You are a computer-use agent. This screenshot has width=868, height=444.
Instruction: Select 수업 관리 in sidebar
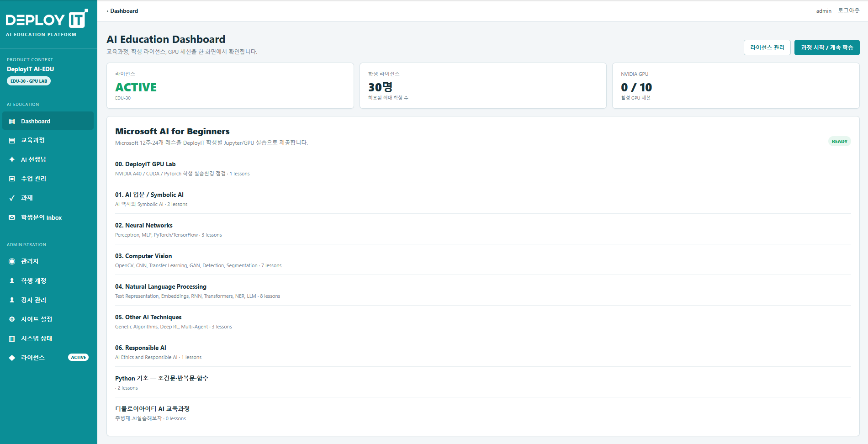[48, 179]
